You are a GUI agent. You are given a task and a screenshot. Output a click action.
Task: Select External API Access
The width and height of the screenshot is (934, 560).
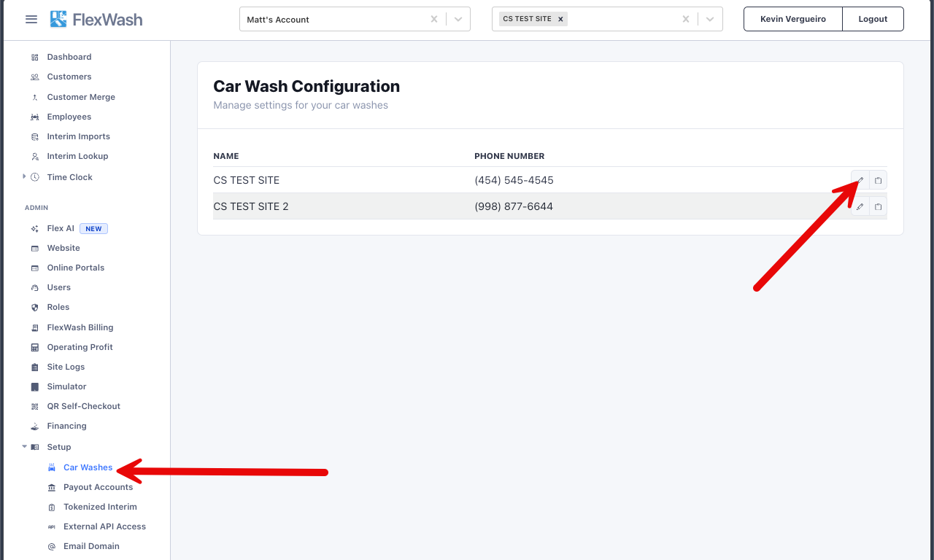104,526
